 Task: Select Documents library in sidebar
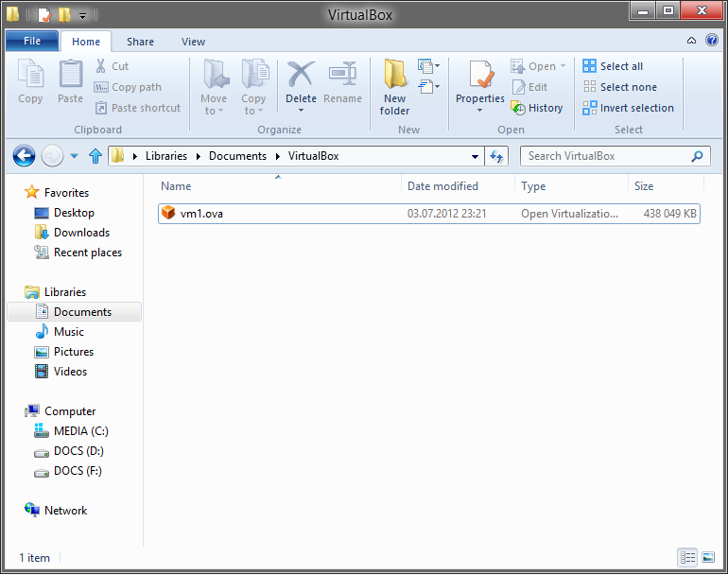(x=75, y=312)
